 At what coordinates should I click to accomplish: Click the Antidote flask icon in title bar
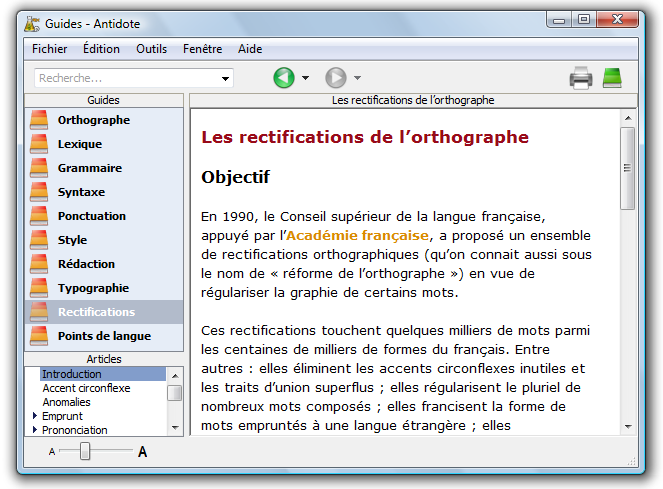(x=32, y=24)
